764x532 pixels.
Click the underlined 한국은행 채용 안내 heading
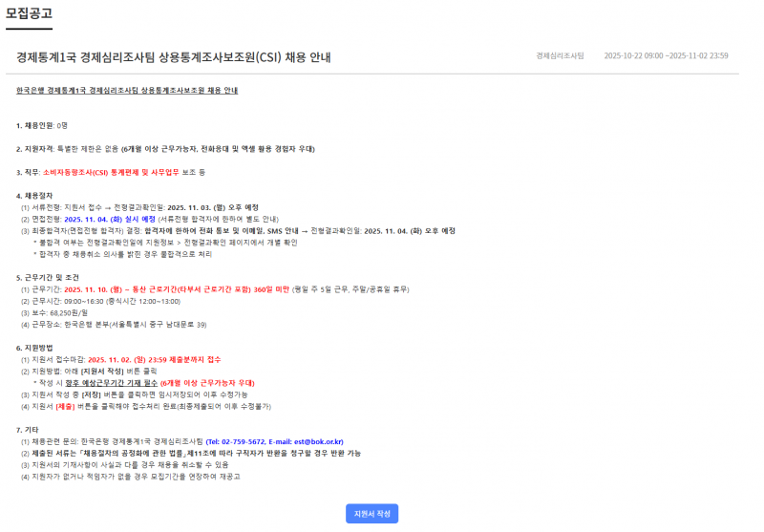pyautogui.click(x=127, y=91)
